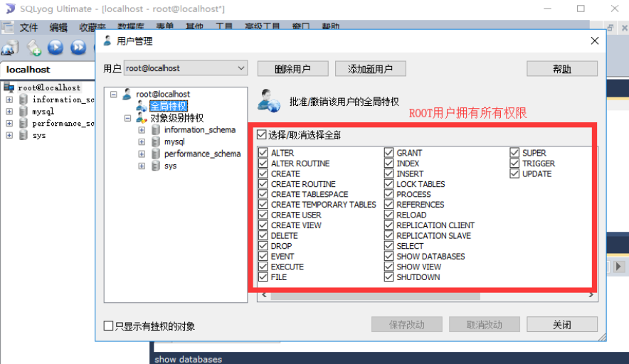Click the new query editor icon
629x364 pixels.
[33, 48]
